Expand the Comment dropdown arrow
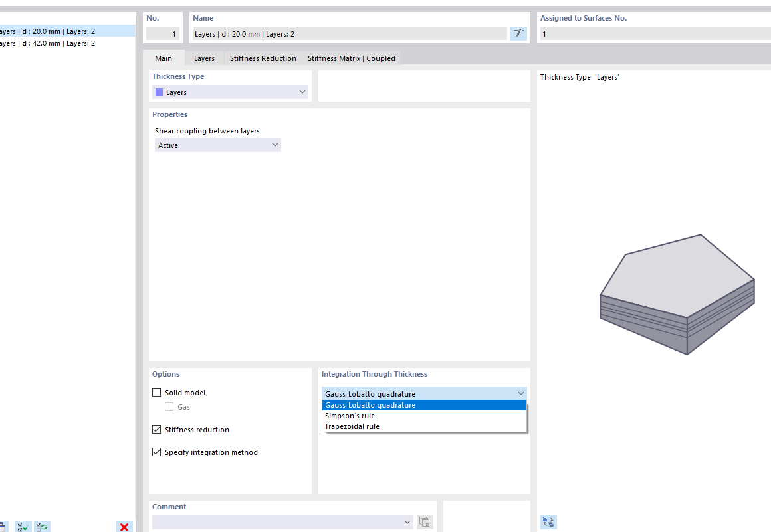Screen dimensions: 771x532 (407, 521)
